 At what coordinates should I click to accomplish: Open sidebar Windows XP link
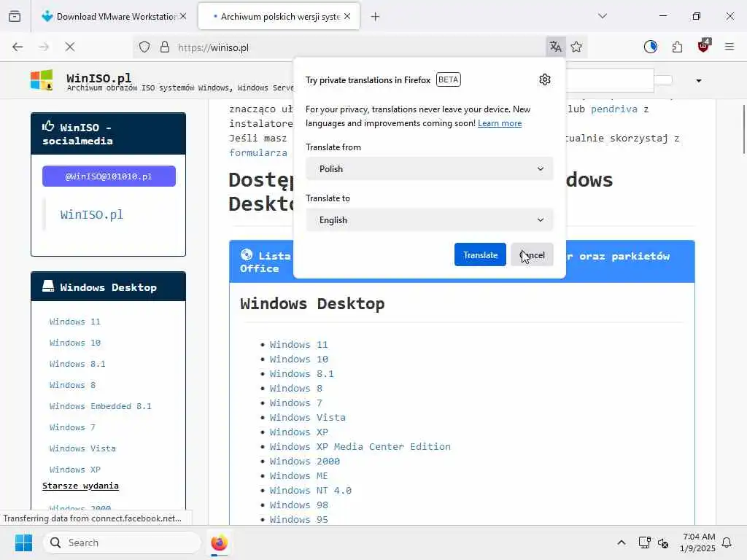[x=75, y=470]
